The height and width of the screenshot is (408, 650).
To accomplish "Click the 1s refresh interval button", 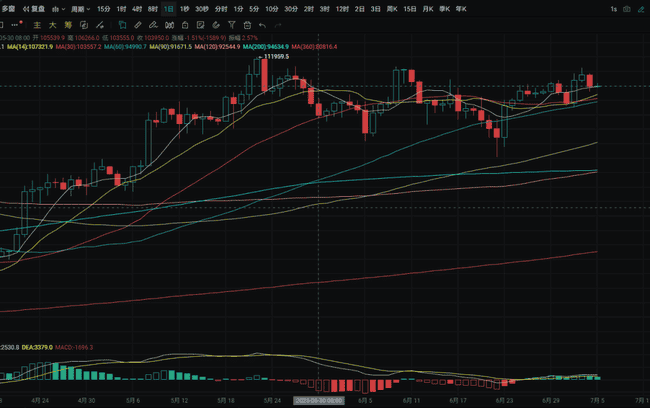I will (611, 8).
